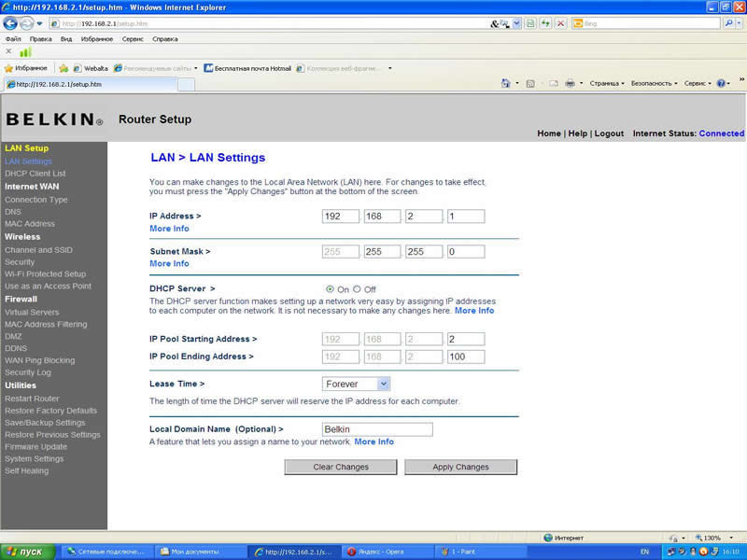Open the Избранное menu
The height and width of the screenshot is (560, 747).
pos(97,39)
